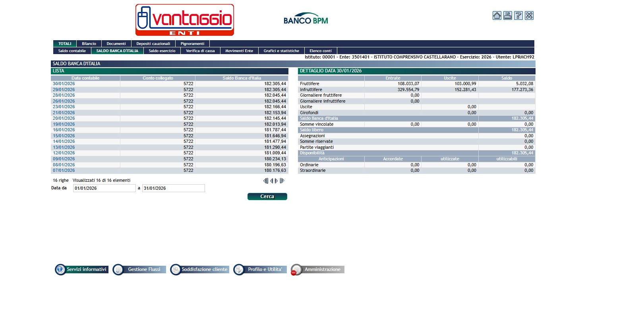Open the Pignoramenti tab
Viewport: 644px width, 327px height.
[x=192, y=44]
